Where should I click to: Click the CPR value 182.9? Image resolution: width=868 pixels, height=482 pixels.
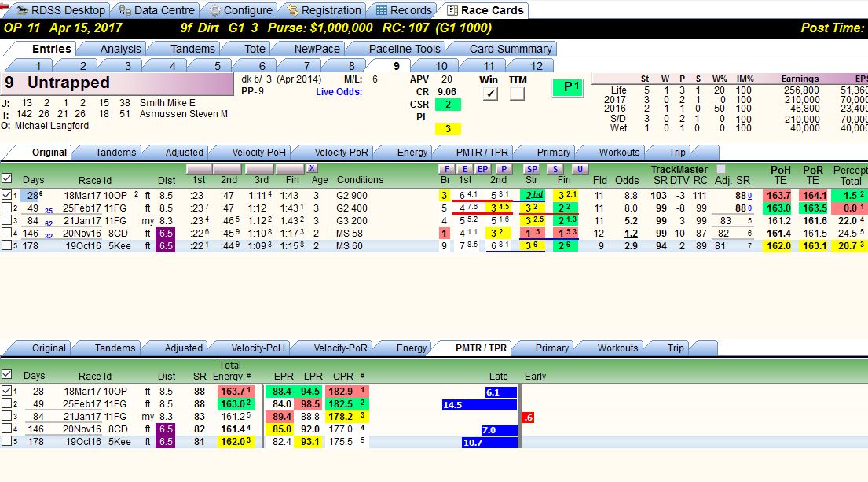(x=346, y=391)
